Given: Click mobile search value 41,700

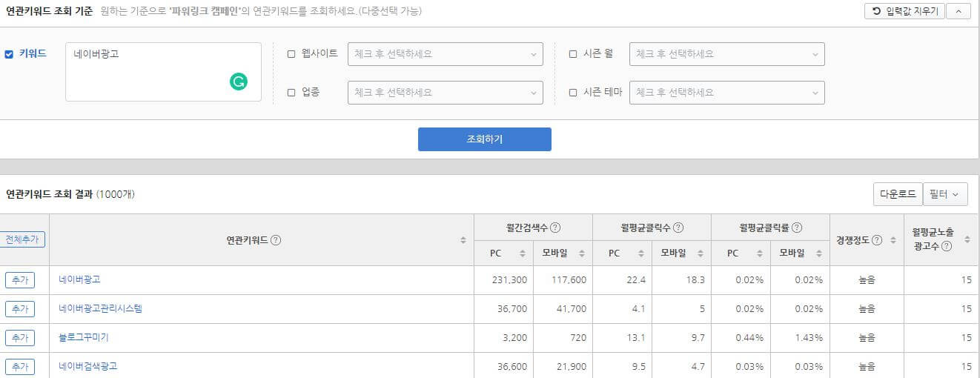Looking at the screenshot, I should click(572, 309).
